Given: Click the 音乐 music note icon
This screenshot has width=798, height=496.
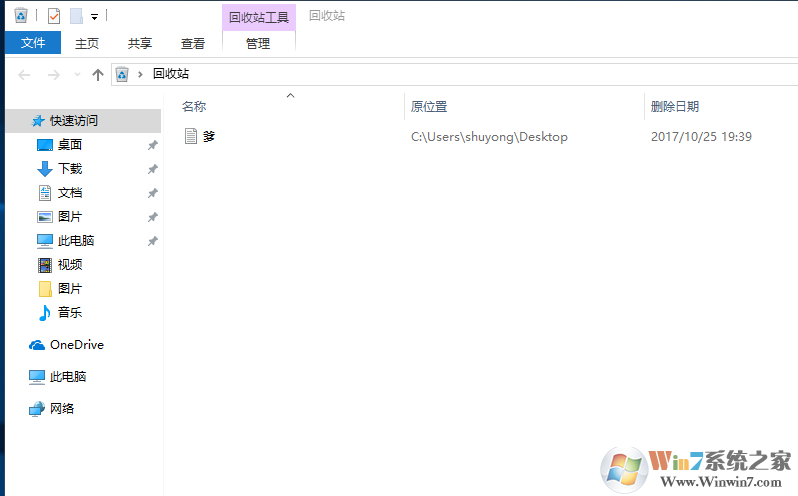Looking at the screenshot, I should (45, 313).
